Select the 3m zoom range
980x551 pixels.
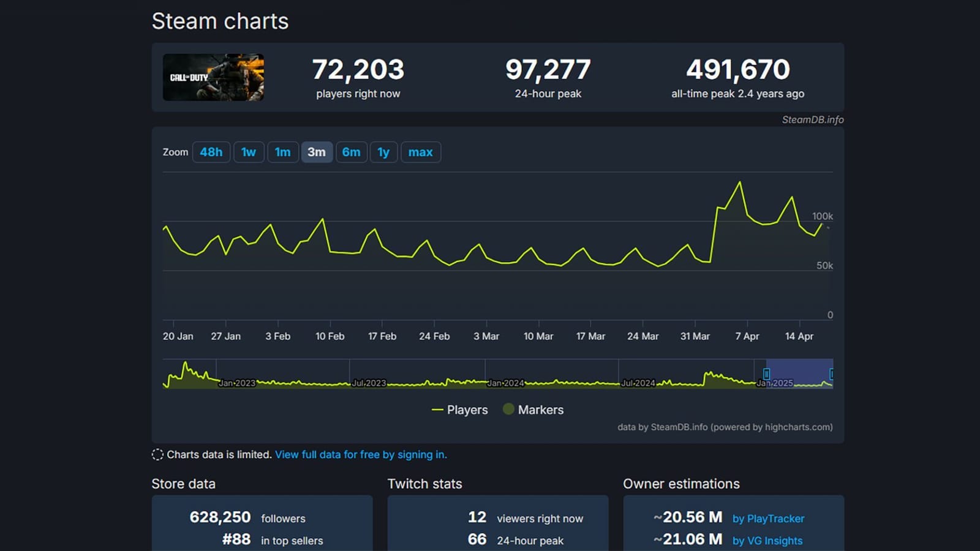pyautogui.click(x=317, y=152)
